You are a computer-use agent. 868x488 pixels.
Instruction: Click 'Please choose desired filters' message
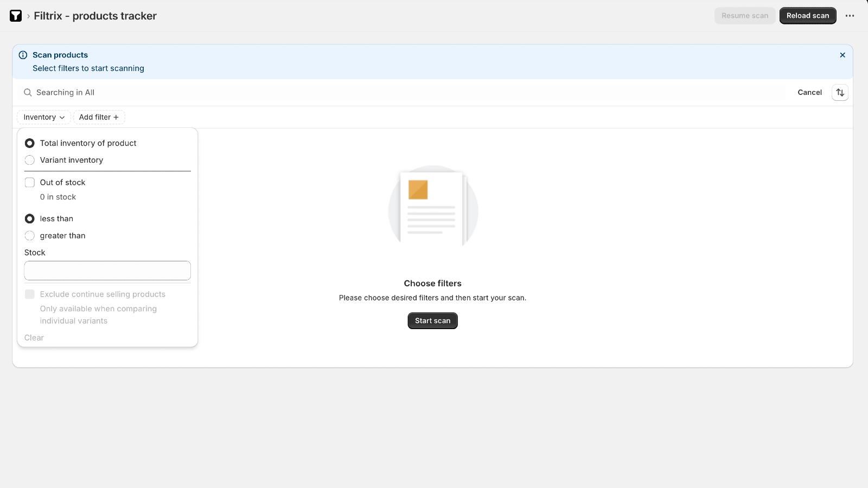(x=432, y=298)
